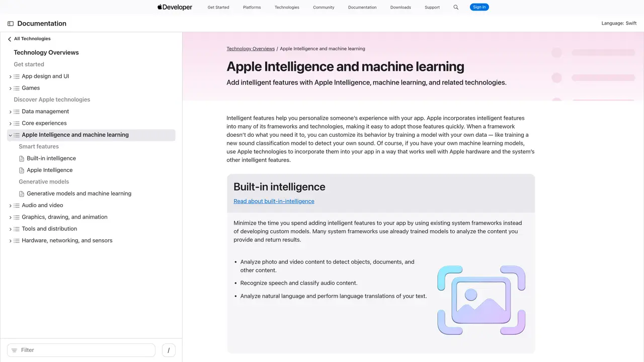Click the back chevron beside All Technologies
644x362 pixels.
[x=10, y=39]
